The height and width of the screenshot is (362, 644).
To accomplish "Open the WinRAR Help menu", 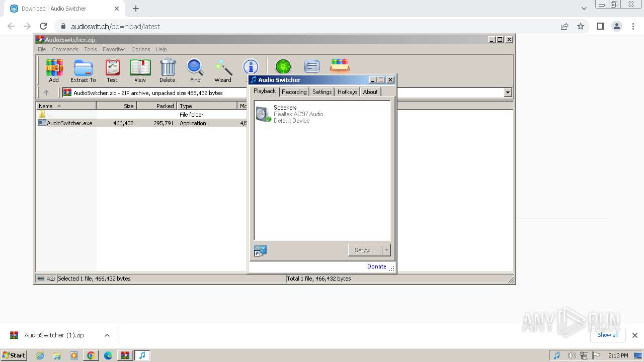I will [x=161, y=49].
